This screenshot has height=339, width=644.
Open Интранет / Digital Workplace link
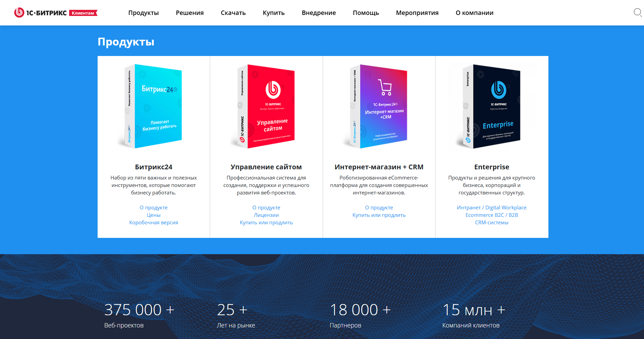tap(491, 208)
